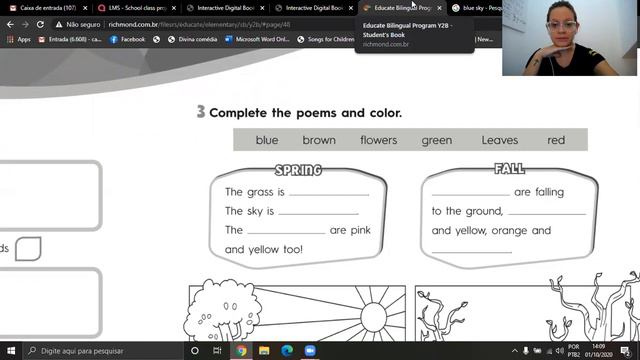The width and height of the screenshot is (640, 360).
Task: Click the Chrome icon on the taskbar
Action: pos(241,351)
